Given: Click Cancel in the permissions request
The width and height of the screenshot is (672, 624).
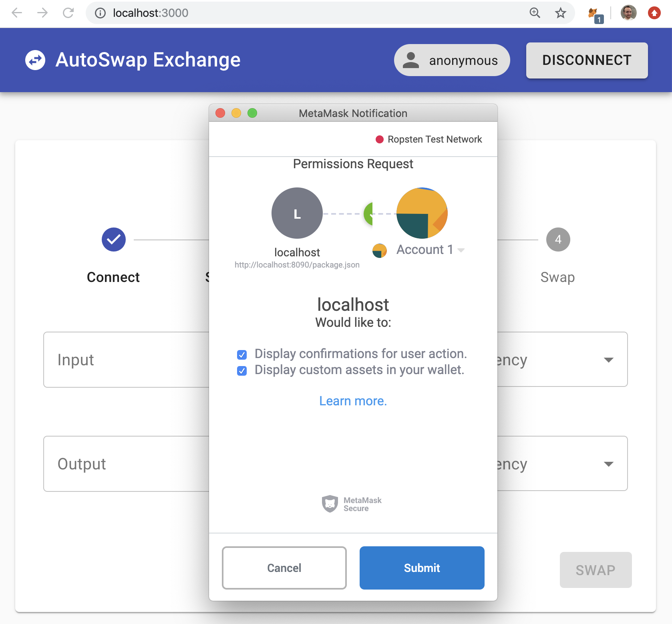Looking at the screenshot, I should tap(284, 568).
